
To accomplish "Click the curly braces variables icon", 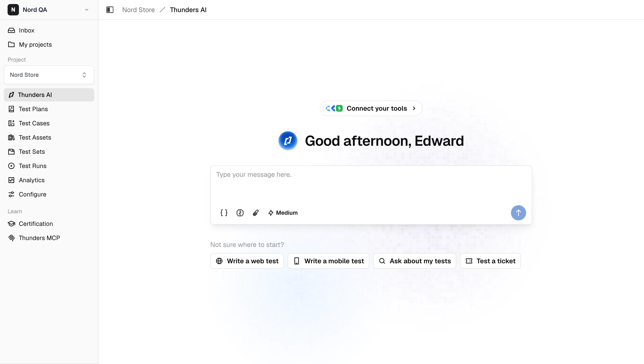I will coord(224,213).
